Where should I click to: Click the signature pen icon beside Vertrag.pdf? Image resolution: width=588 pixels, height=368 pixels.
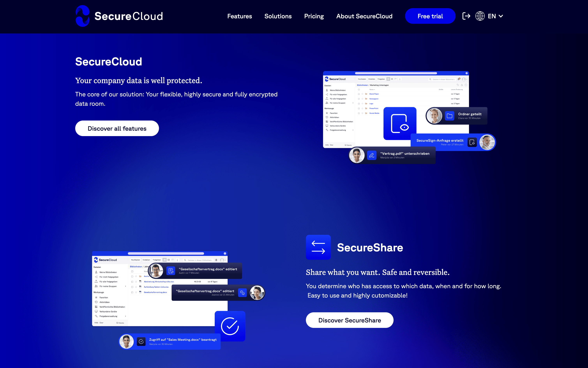coord(372,155)
